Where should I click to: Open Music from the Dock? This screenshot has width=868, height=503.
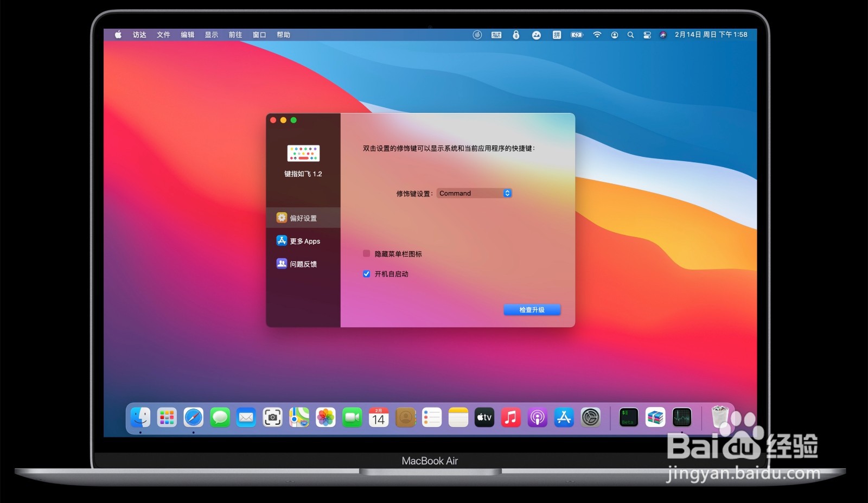click(x=511, y=417)
